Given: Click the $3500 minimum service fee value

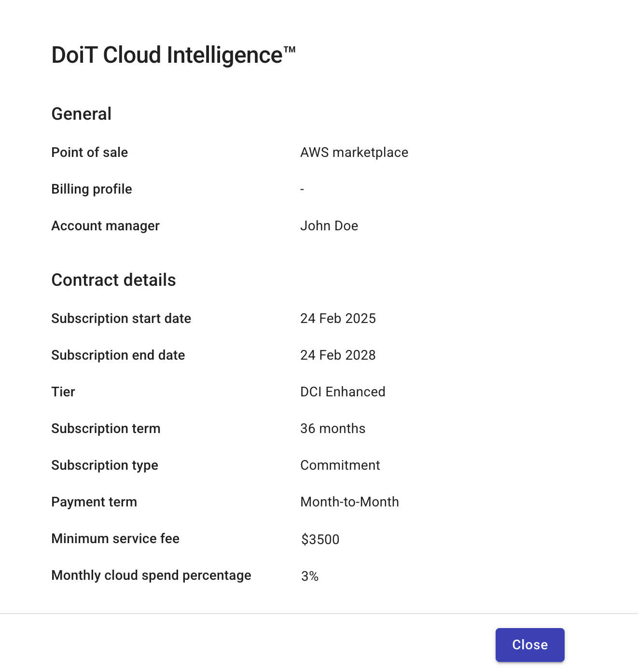Looking at the screenshot, I should (x=320, y=539).
